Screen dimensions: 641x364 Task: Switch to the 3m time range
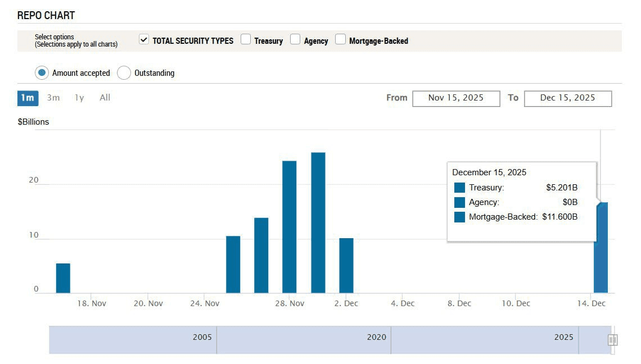coord(53,98)
